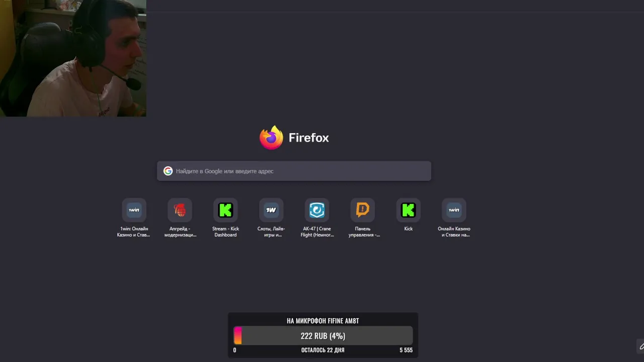
Task: Click the На микрофон Fifine AM8T title
Action: click(x=323, y=321)
